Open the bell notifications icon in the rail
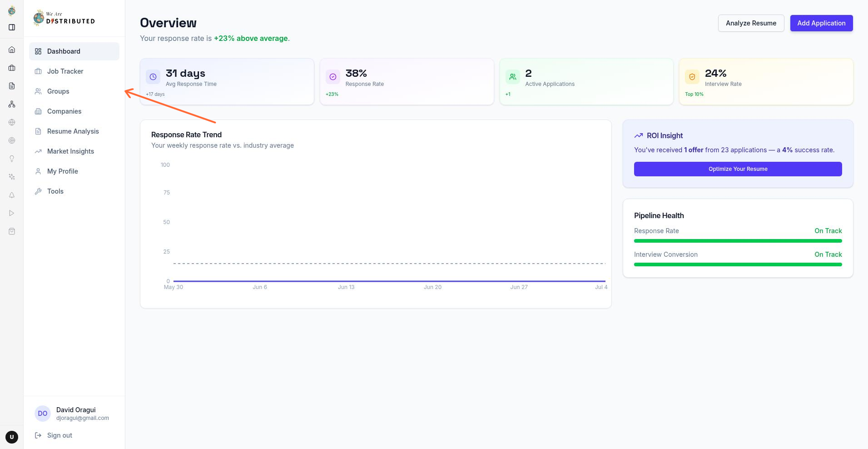The height and width of the screenshot is (449, 868). 12,195
